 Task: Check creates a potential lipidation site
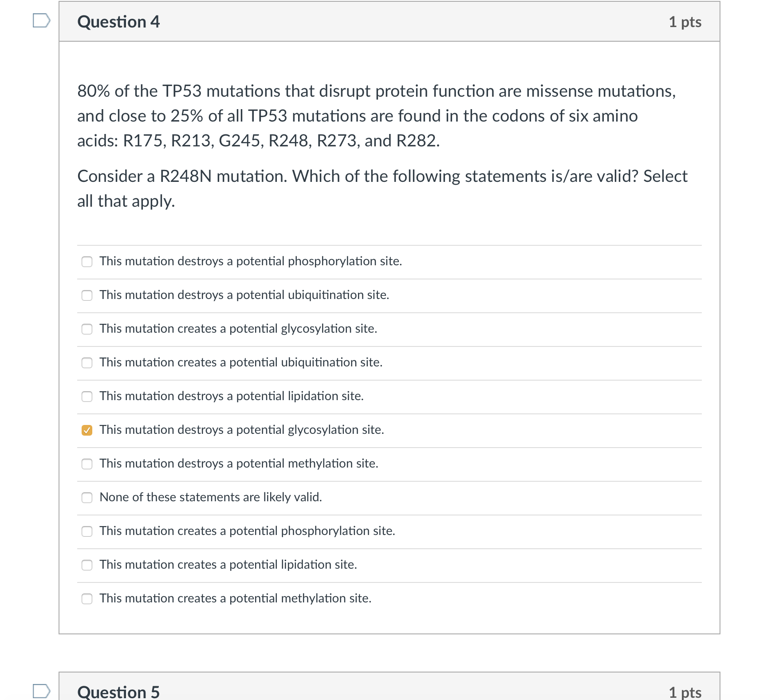[87, 565]
